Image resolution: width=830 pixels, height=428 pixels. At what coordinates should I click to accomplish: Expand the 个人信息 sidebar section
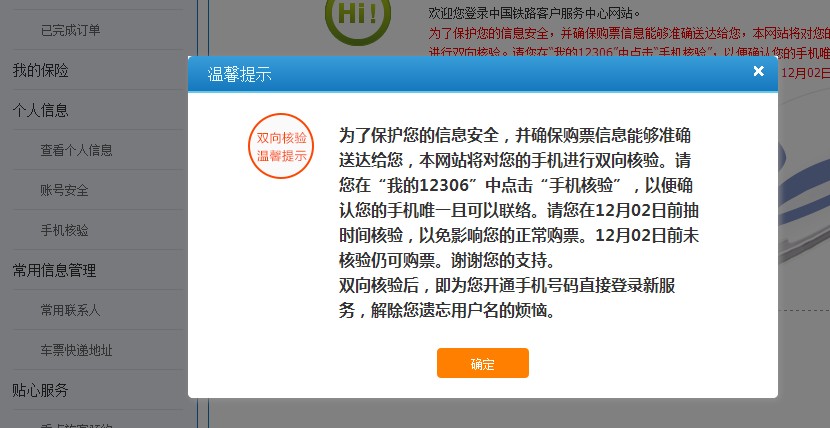40,111
